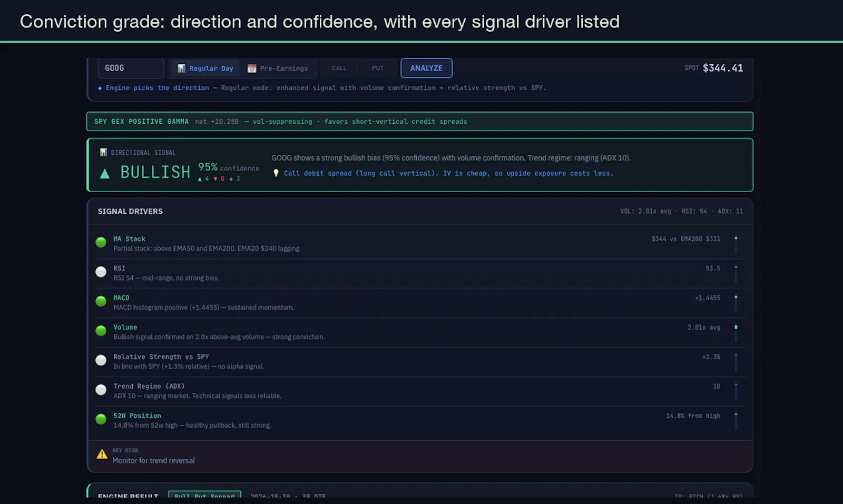Click the Directional Signal chart icon
Image resolution: width=843 pixels, height=504 pixels.
(x=103, y=152)
